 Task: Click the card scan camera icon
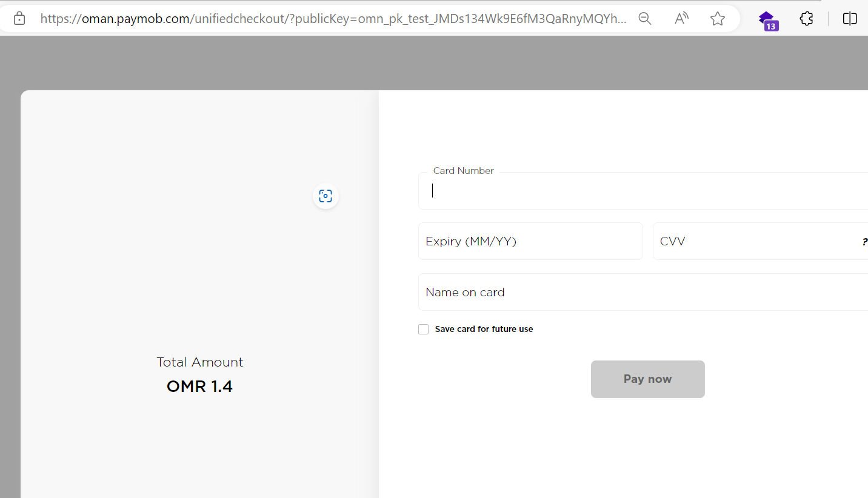[x=326, y=196]
